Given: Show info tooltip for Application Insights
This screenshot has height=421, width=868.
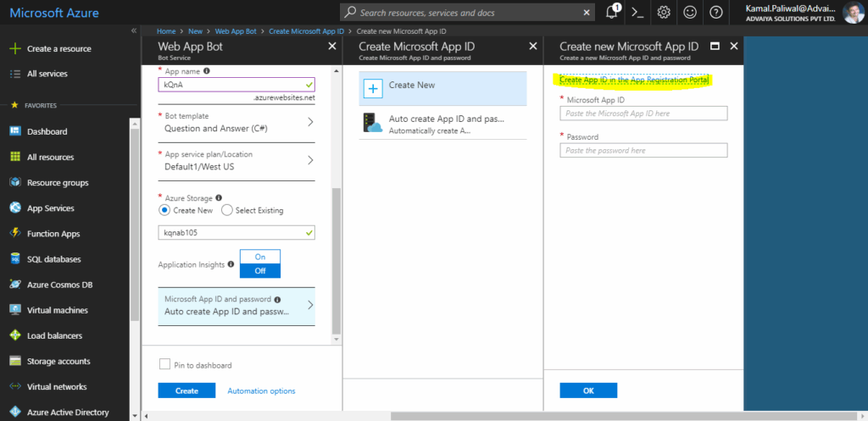Looking at the screenshot, I should click(x=231, y=265).
